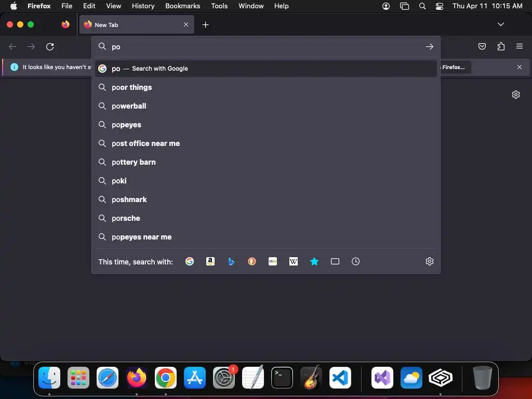Image resolution: width=532 pixels, height=399 pixels.
Task: Open the App Store from the Dock
Action: tap(195, 377)
